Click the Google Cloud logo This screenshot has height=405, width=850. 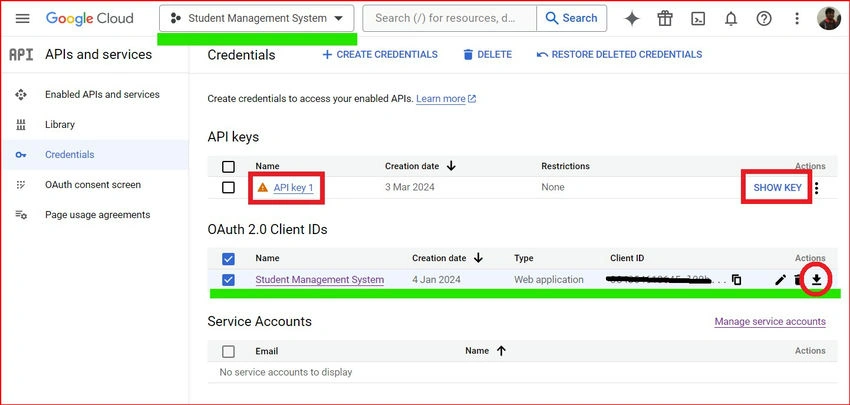pos(89,18)
